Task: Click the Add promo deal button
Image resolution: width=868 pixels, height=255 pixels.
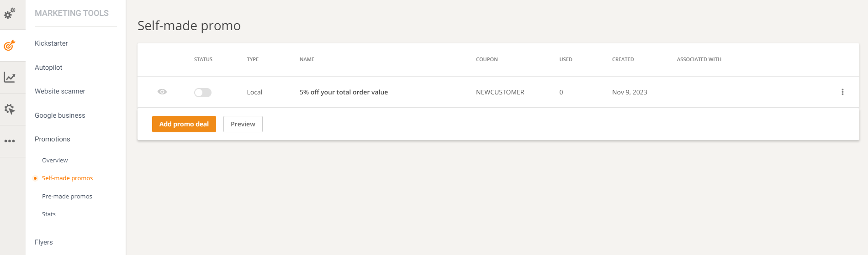Action: point(184,124)
